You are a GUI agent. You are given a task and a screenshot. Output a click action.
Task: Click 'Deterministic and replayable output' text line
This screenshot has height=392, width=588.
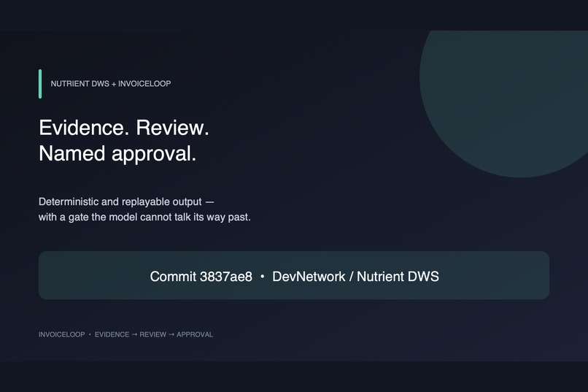pos(126,201)
